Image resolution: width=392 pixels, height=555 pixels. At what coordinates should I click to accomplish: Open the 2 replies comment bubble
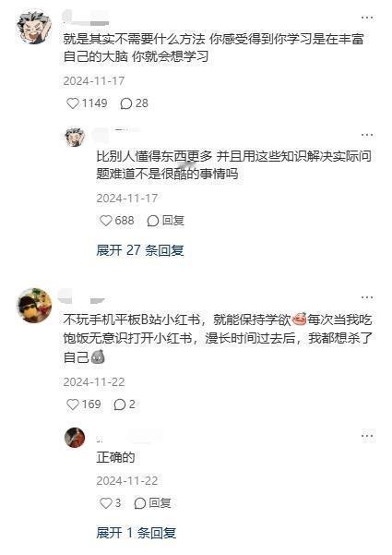pos(120,404)
